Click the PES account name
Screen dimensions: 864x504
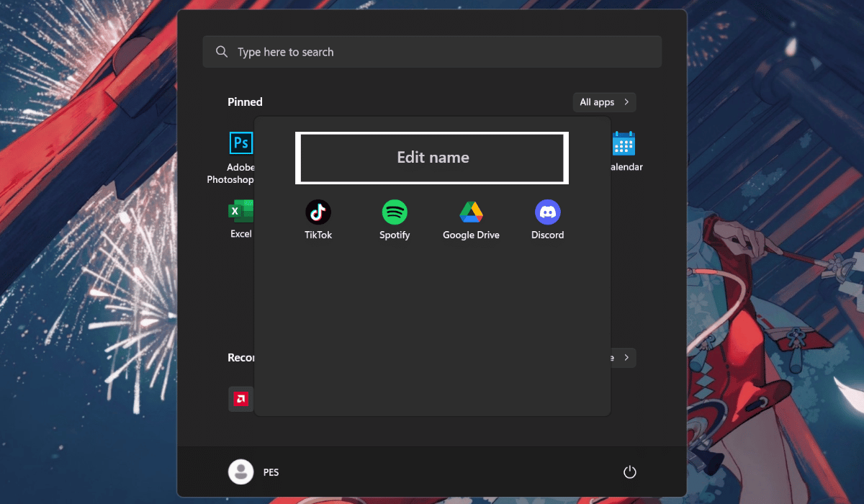point(271,472)
